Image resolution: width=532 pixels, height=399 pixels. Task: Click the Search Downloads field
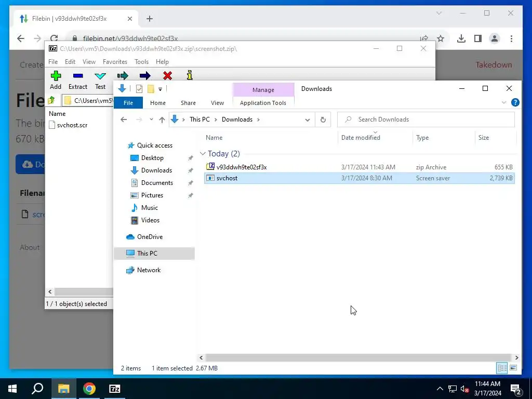click(x=426, y=119)
